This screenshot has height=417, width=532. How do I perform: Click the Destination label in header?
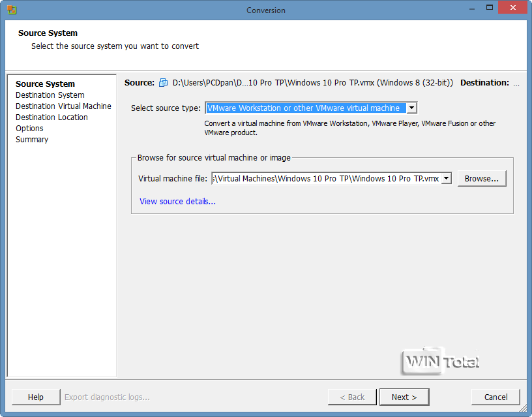[484, 82]
